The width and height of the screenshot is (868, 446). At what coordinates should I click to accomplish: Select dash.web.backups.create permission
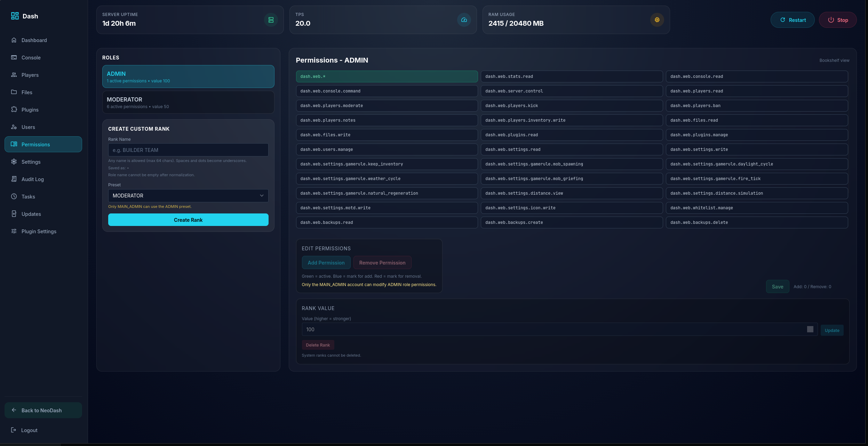coord(572,222)
